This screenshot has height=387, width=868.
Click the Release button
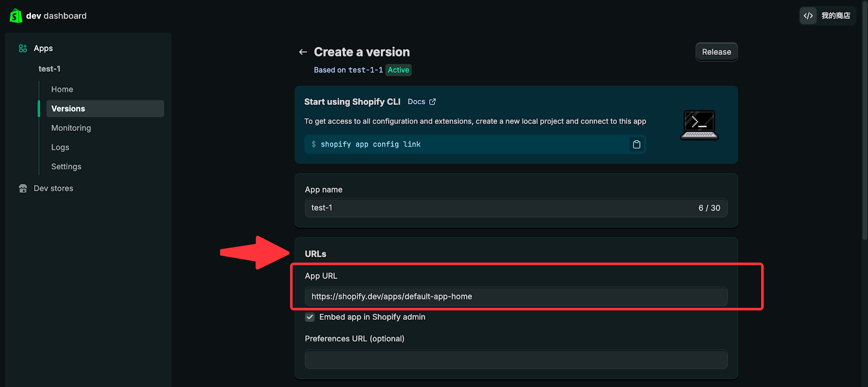716,52
